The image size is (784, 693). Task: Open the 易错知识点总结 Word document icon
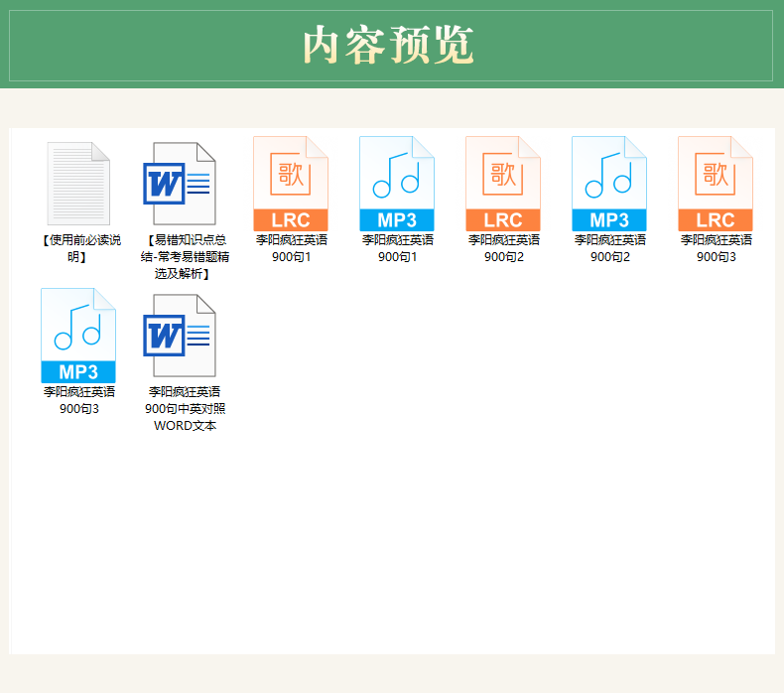click(180, 184)
